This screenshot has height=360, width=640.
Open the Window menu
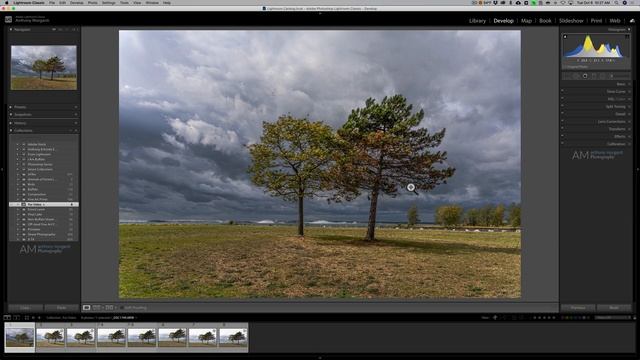[152, 2]
